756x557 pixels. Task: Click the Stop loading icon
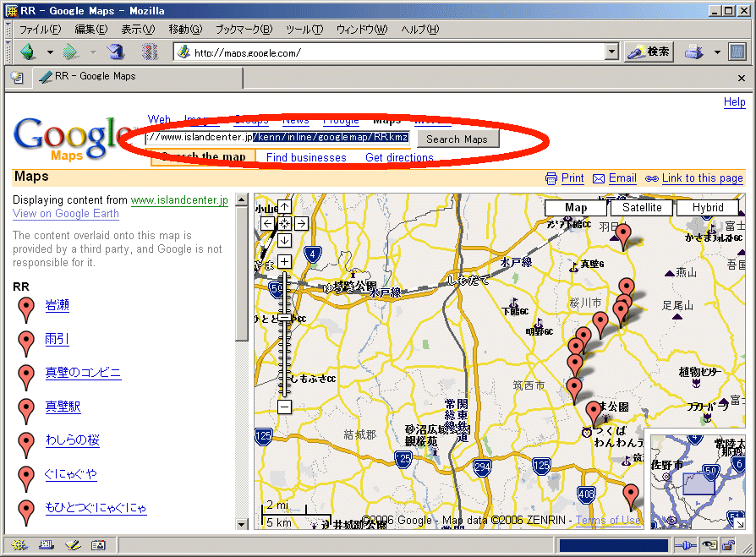[x=150, y=52]
